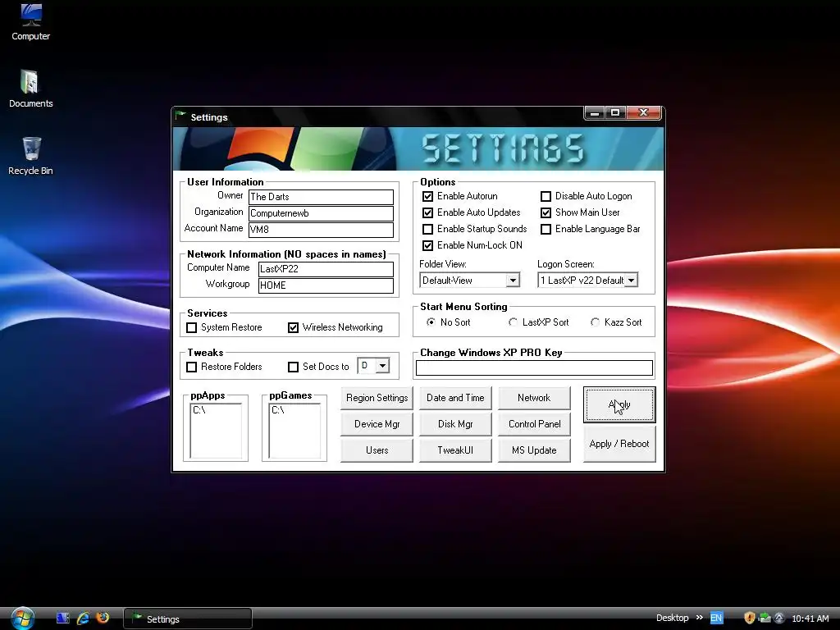Screen dimensions: 840x630
Task: Open the Logon Screen dropdown
Action: click(x=631, y=281)
